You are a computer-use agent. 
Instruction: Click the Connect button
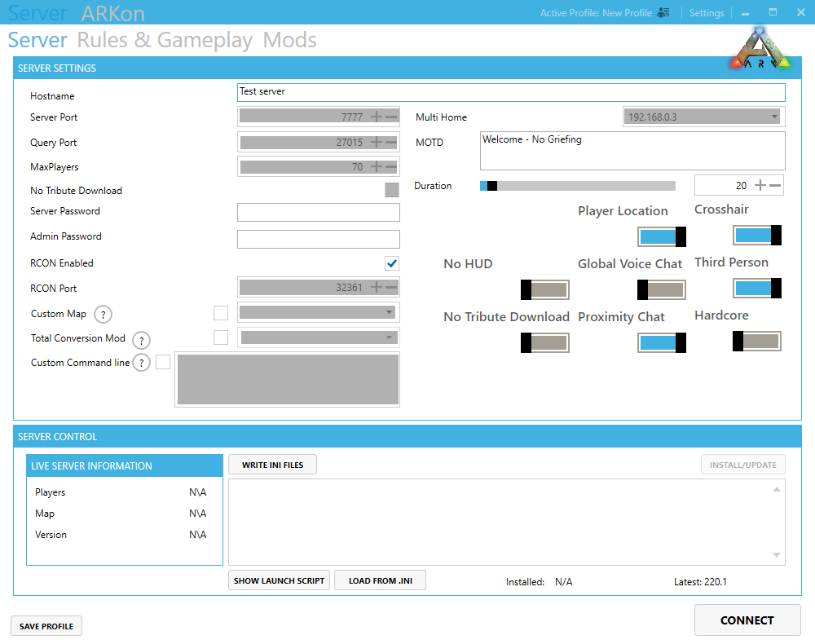747,620
